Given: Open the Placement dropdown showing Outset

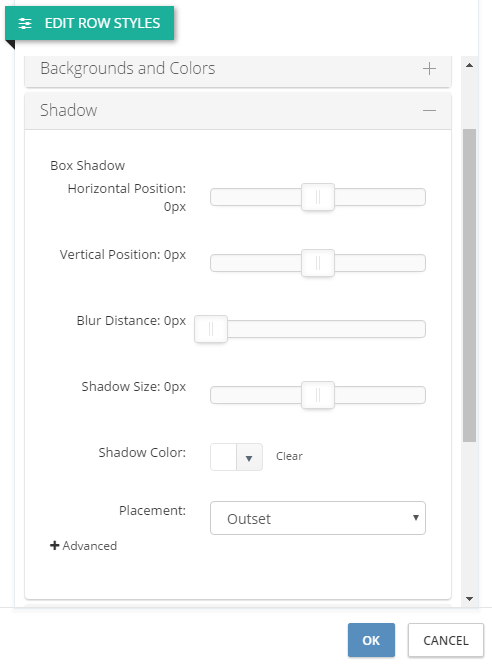Looking at the screenshot, I should tap(318, 518).
